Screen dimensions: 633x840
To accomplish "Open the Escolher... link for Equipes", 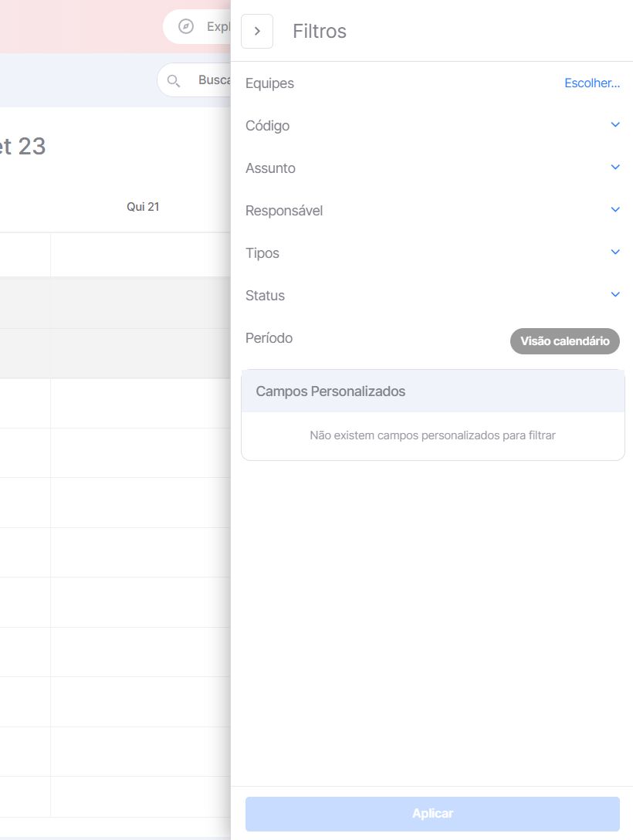I will click(592, 83).
